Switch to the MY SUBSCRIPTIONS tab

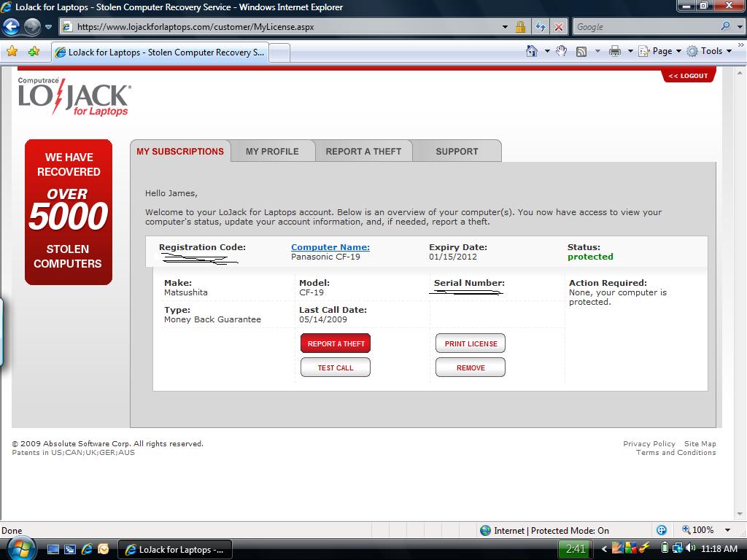coord(180,152)
